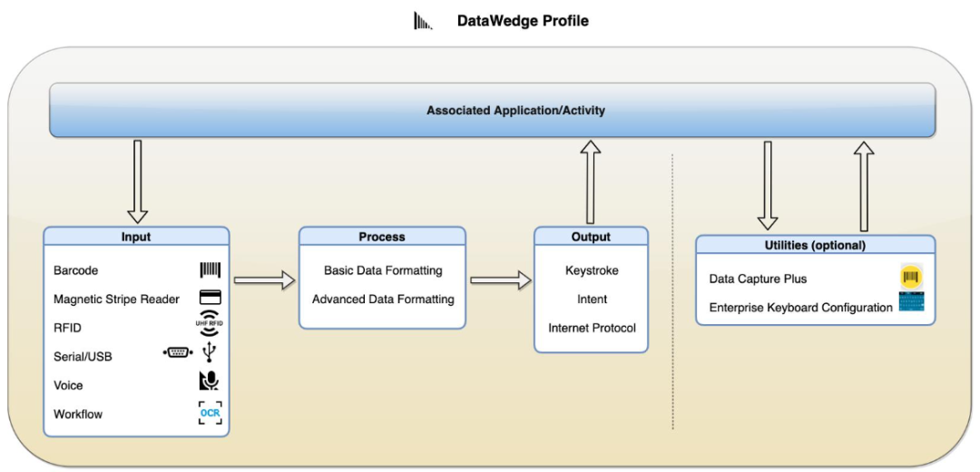
Task: Click Basic Data Formatting text
Action: coord(383,270)
